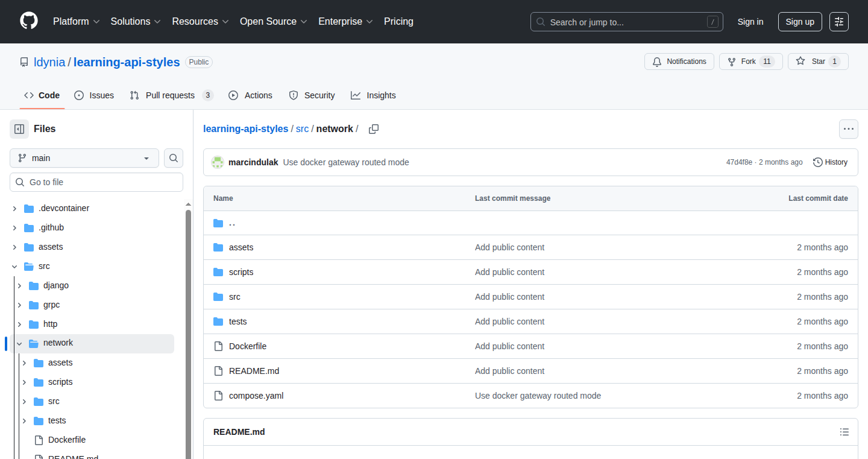Click the README outline list icon
Image resolution: width=868 pixels, height=459 pixels.
pyautogui.click(x=844, y=432)
